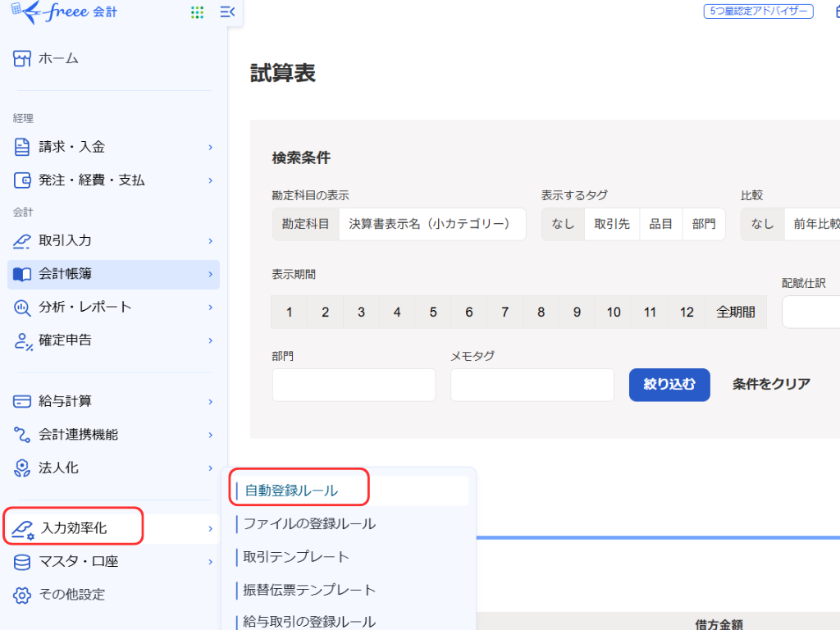Viewport: 840px width, 630px height.
Task: Expand the マスタ・口座 submenu chevron
Action: pyautogui.click(x=210, y=562)
